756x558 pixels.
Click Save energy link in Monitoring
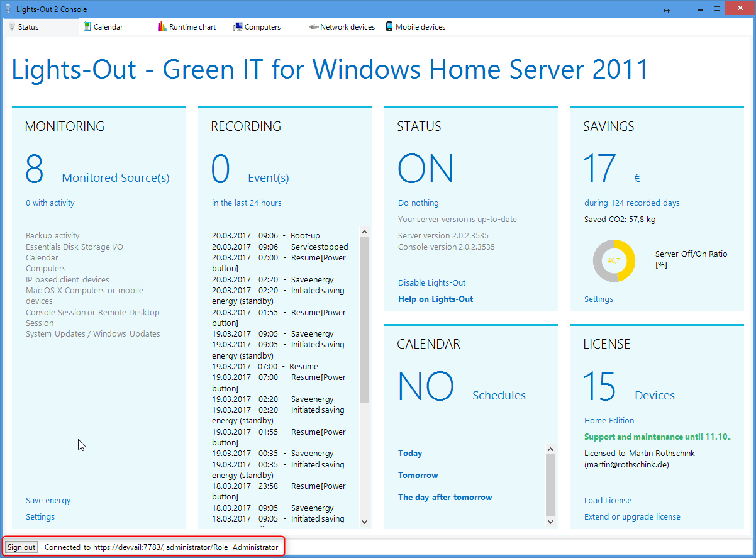coord(48,501)
